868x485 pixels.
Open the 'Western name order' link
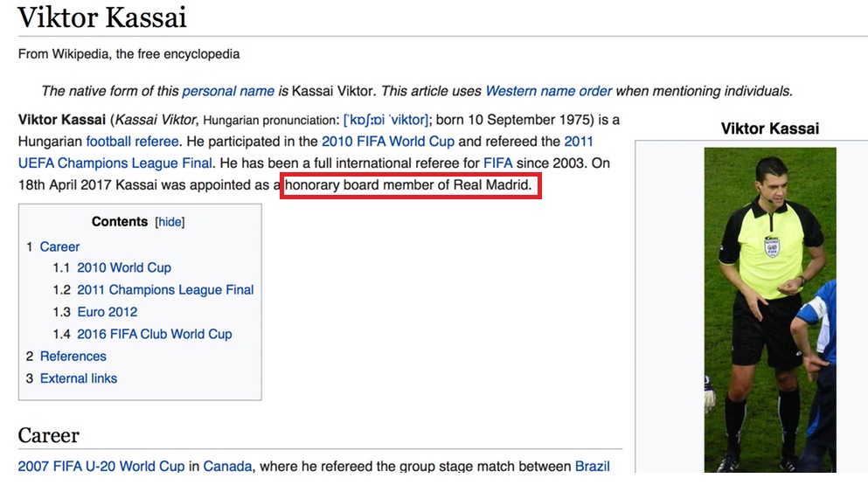pyautogui.click(x=549, y=91)
